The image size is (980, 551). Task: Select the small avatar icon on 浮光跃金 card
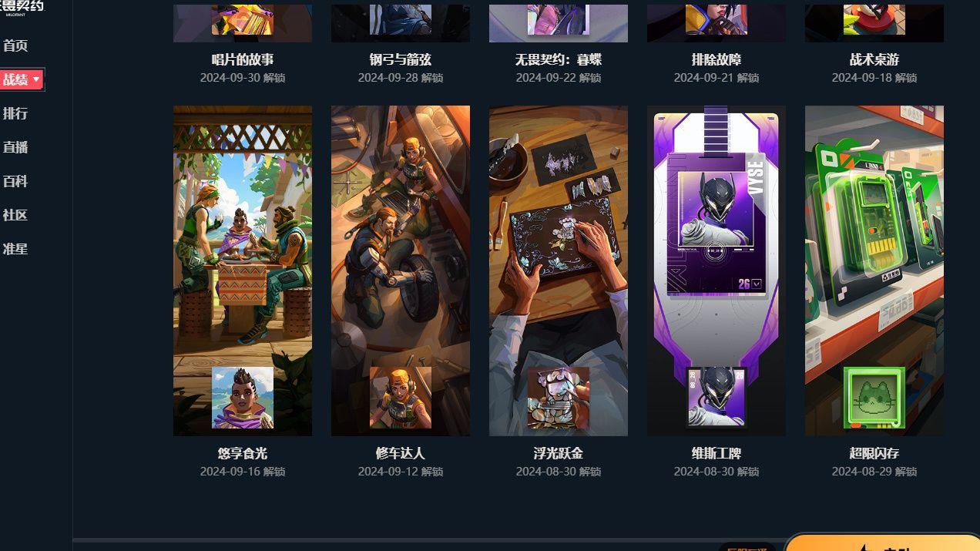click(x=559, y=398)
